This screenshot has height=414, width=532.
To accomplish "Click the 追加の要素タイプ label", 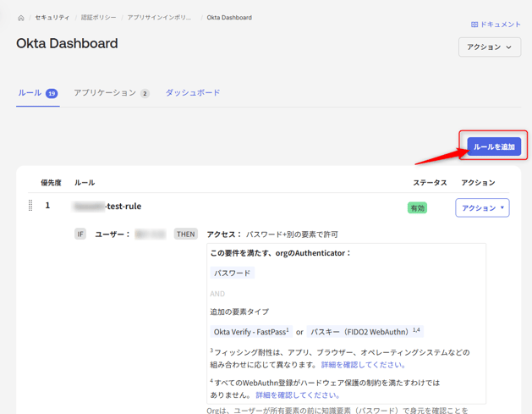I will click(x=239, y=312).
